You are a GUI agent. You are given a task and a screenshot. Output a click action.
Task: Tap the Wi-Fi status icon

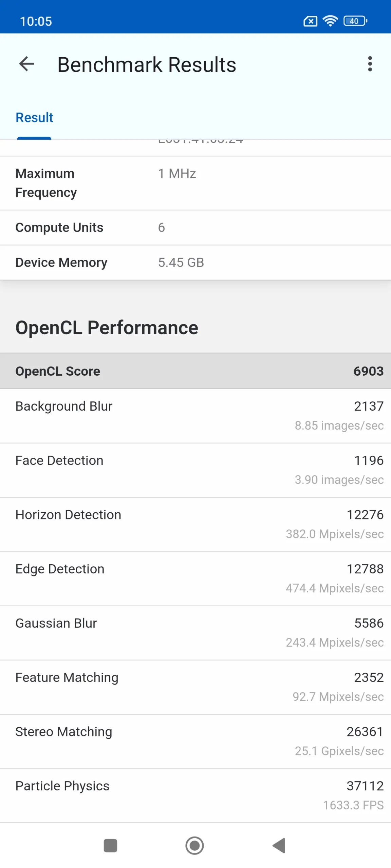click(x=330, y=21)
